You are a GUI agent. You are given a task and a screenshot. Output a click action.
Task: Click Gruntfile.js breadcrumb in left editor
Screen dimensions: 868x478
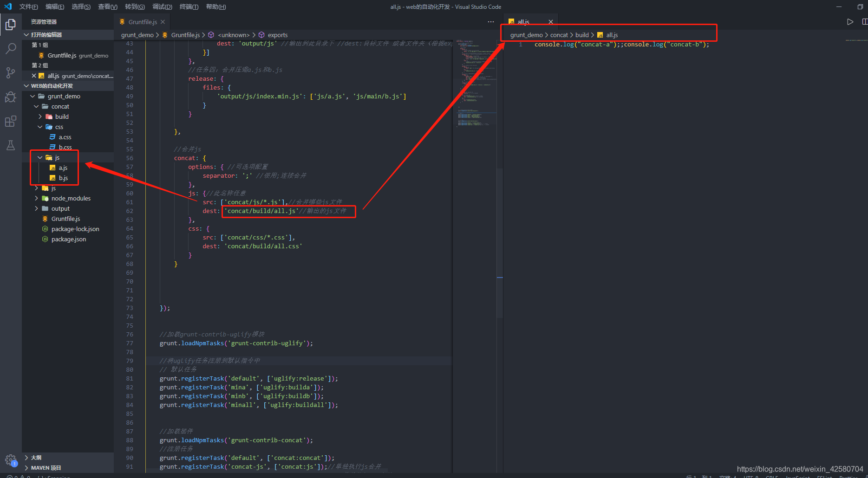pos(185,35)
